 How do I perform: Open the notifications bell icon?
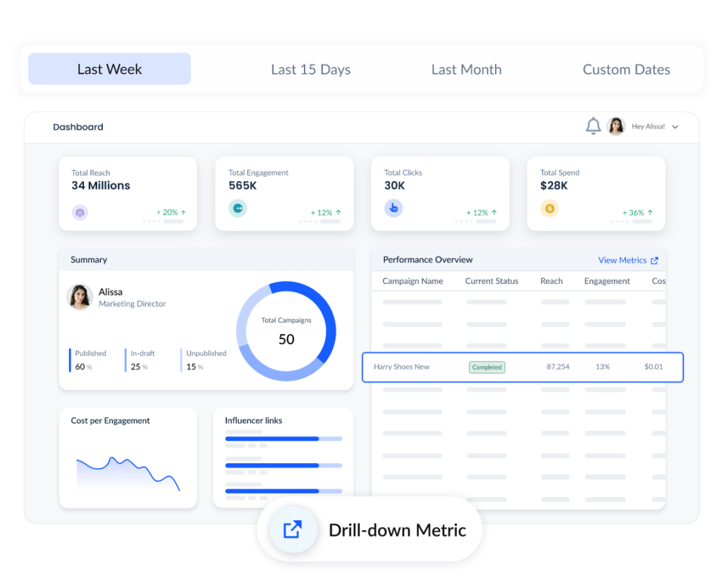coord(593,125)
